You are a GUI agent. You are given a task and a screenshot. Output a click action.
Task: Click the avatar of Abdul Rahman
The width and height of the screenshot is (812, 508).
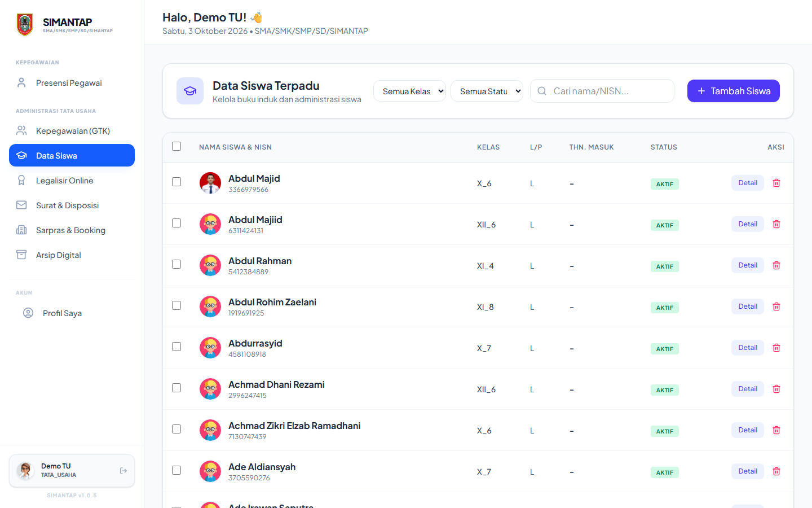coord(210,265)
